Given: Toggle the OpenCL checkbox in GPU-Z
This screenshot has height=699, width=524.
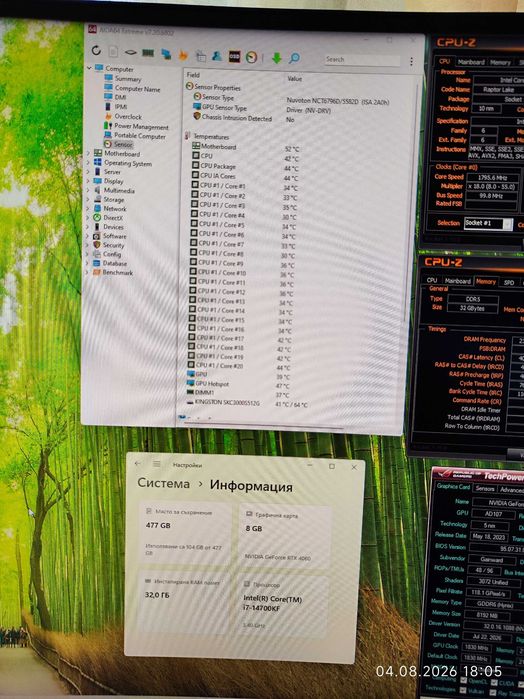Looking at the screenshot, I should pyautogui.click(x=464, y=681).
